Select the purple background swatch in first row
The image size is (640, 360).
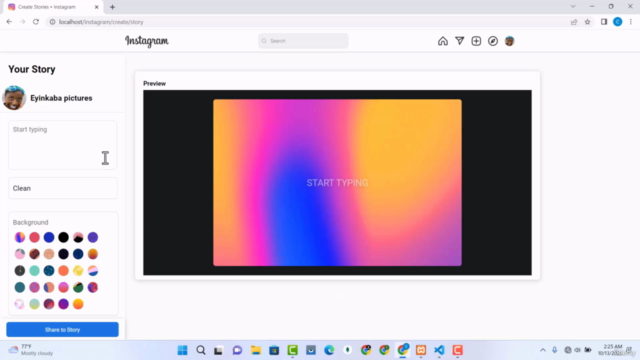tap(93, 237)
